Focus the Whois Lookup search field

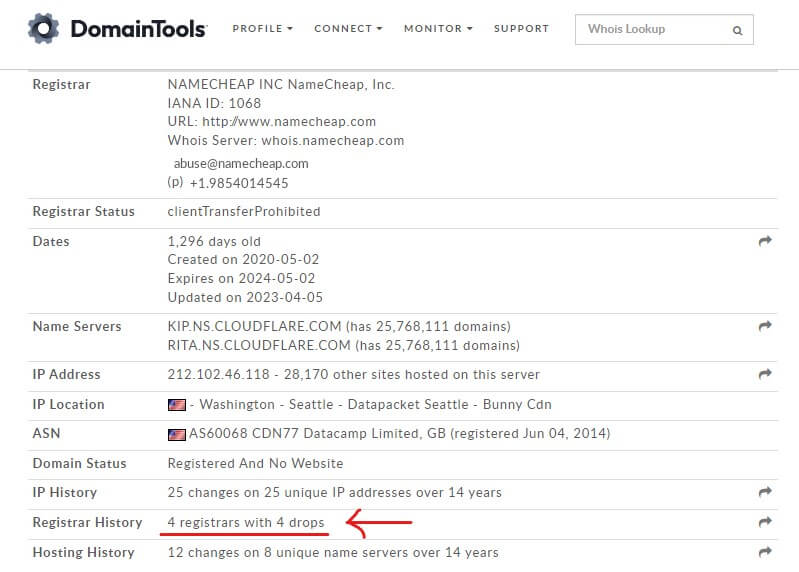click(x=654, y=30)
